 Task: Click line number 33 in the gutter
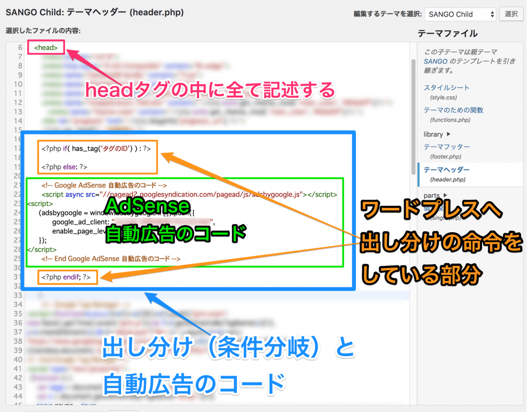[18, 296]
